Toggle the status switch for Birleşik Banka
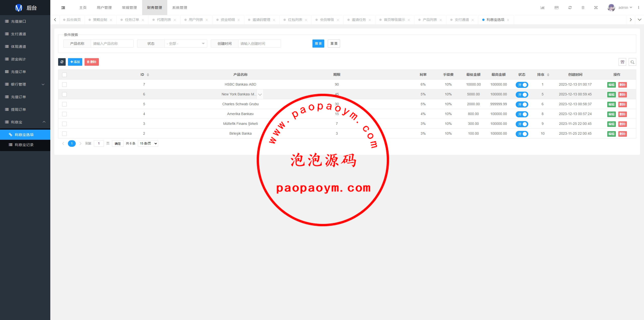The image size is (644, 320). point(522,134)
